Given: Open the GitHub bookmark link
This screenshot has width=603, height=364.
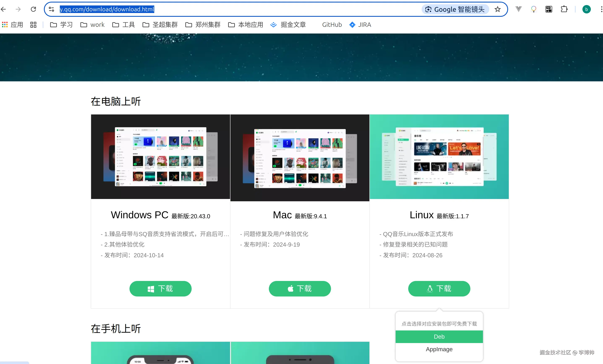Looking at the screenshot, I should [x=332, y=25].
